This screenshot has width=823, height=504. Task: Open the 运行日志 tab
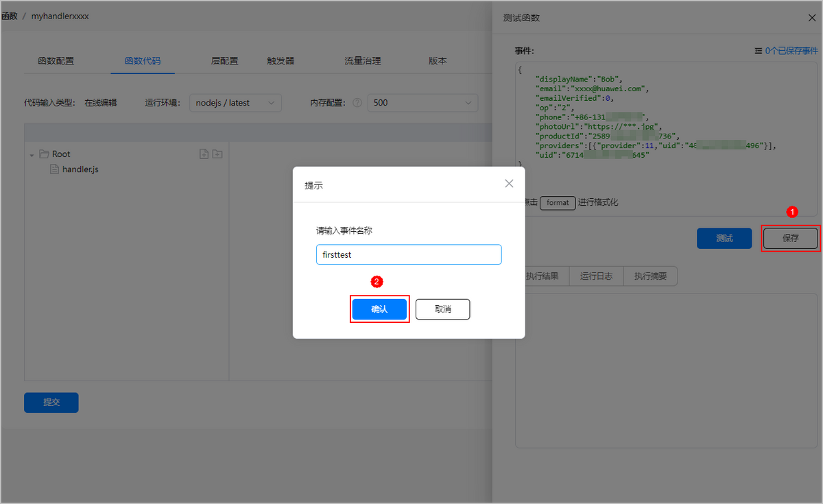(596, 276)
